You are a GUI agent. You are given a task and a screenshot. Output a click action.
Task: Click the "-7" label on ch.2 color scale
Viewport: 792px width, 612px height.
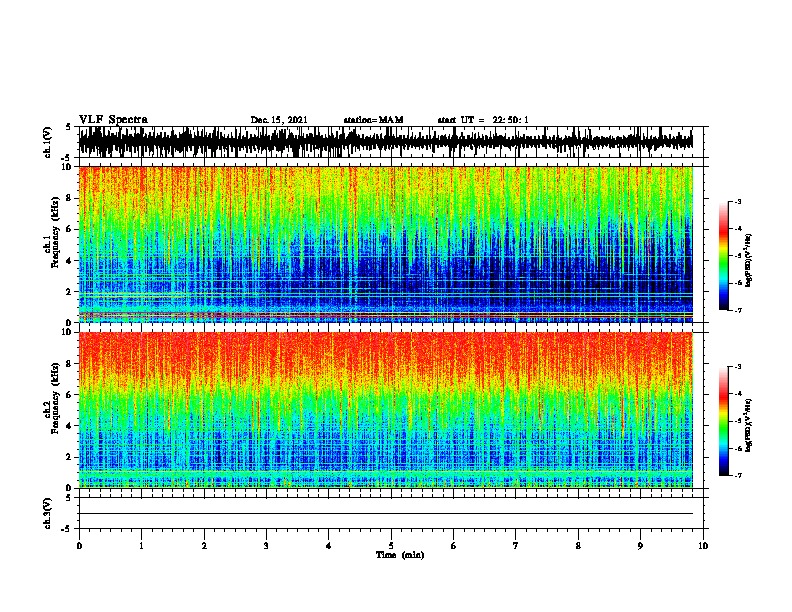(738, 476)
